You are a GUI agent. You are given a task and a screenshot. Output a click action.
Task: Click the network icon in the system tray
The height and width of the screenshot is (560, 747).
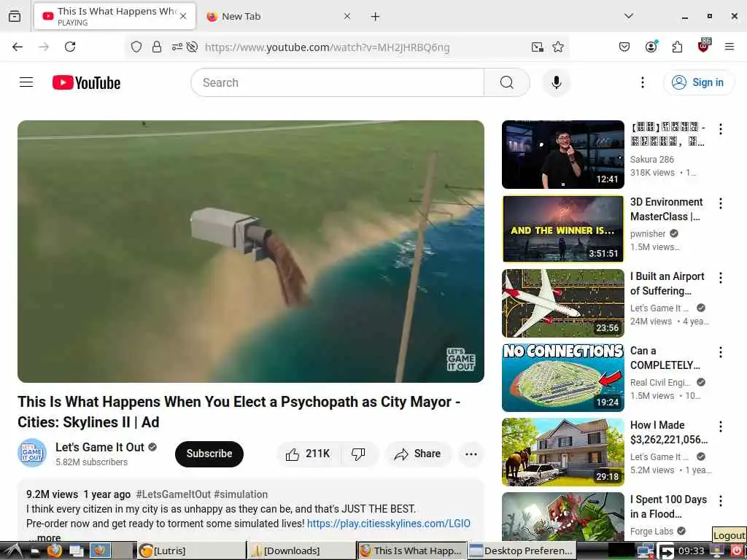pos(645,551)
